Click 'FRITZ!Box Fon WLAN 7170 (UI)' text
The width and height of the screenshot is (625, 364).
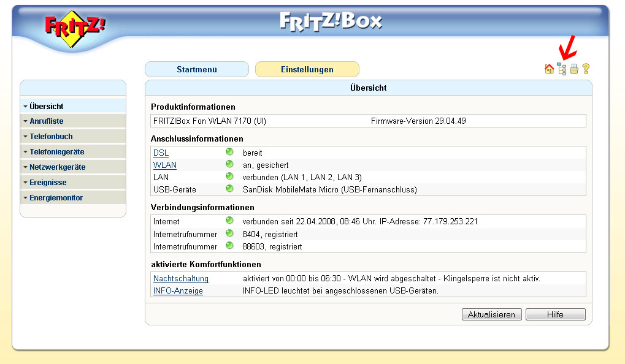pyautogui.click(x=210, y=121)
